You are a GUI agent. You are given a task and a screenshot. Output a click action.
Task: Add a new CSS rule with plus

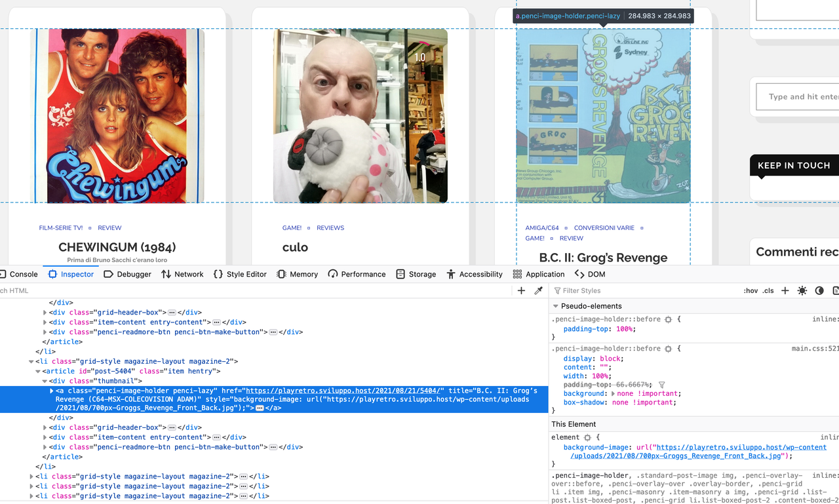coord(785,290)
